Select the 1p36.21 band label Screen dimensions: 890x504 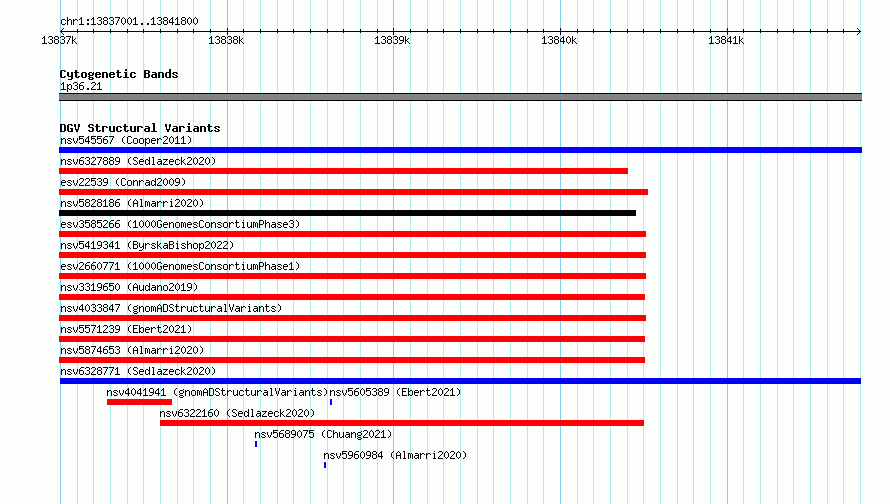[x=81, y=86]
